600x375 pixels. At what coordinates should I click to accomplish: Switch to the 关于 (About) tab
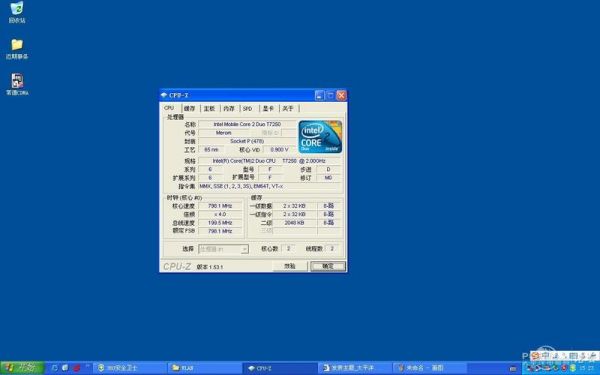pyautogui.click(x=288, y=109)
